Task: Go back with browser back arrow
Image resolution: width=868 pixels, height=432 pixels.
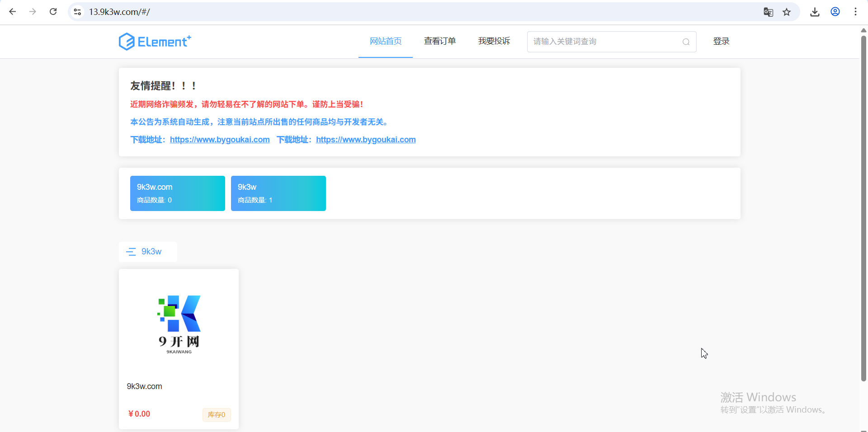Action: pyautogui.click(x=13, y=12)
